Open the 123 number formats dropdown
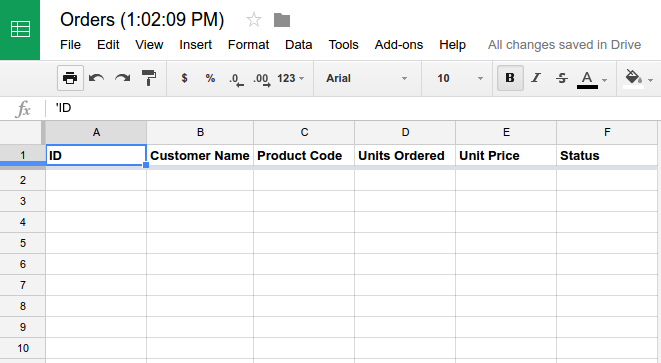Viewport: 661px width, 363px height. point(290,78)
